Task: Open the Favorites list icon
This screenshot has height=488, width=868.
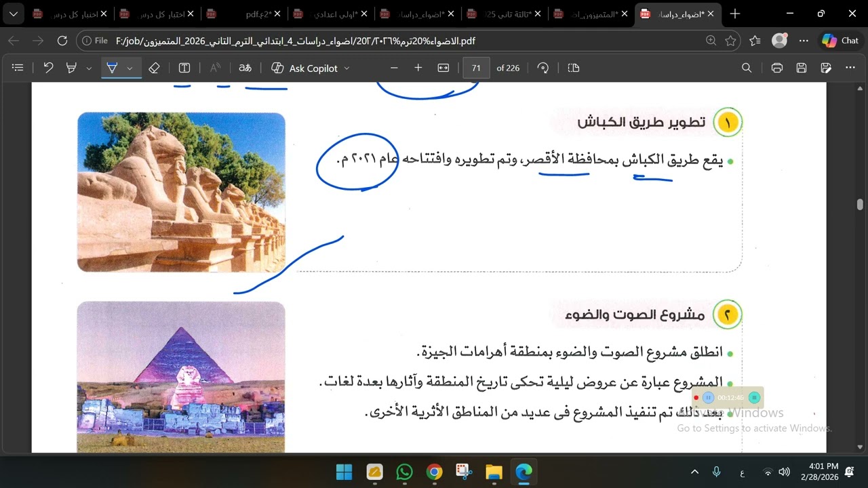Action: click(x=755, y=41)
